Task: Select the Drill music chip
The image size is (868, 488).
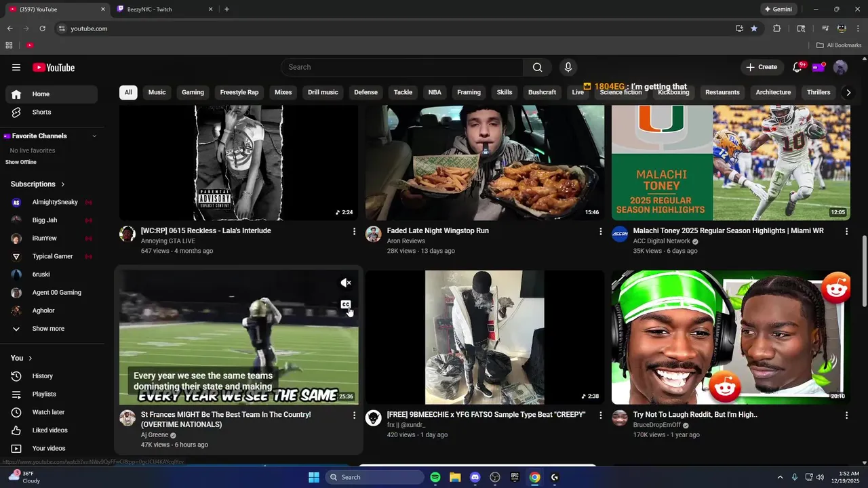Action: tap(323, 92)
